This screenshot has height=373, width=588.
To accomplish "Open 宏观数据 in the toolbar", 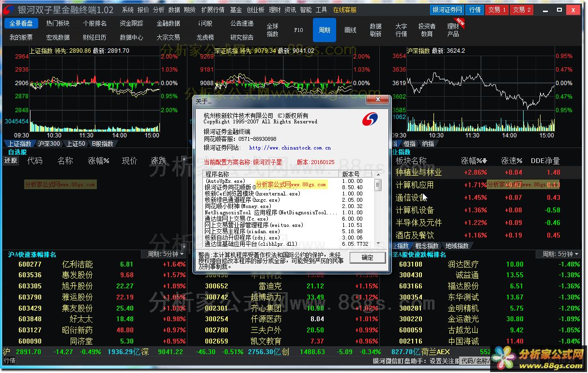I will tap(58, 37).
